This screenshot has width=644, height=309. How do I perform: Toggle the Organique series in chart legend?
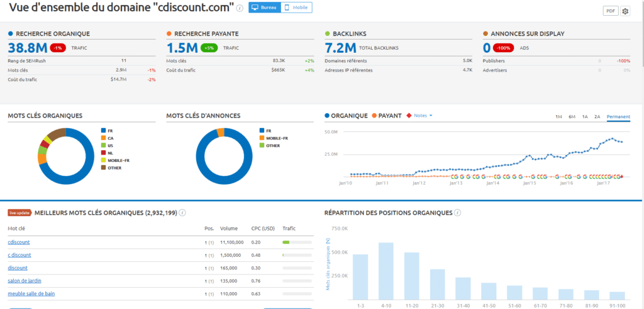coord(346,116)
